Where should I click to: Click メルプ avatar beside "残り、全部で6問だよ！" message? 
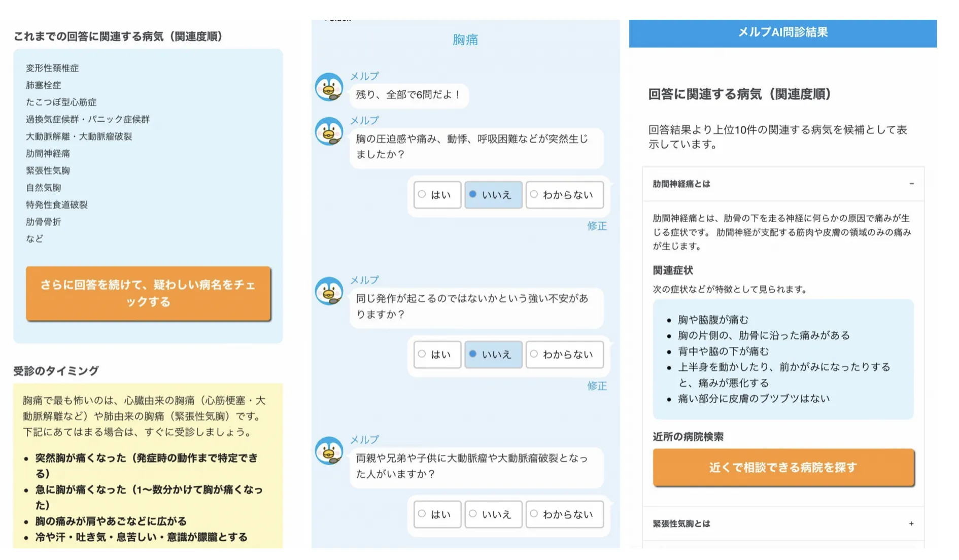click(329, 89)
